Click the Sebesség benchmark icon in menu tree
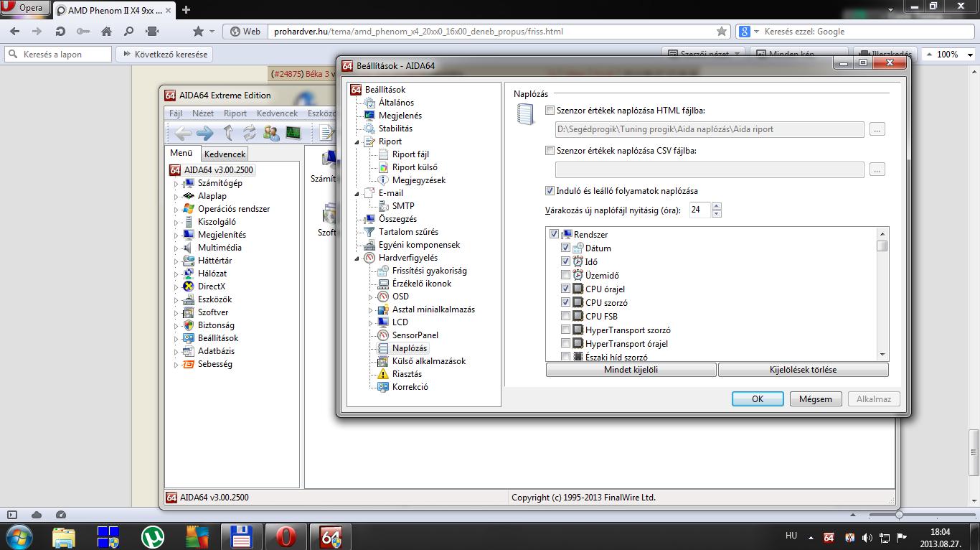Viewport: 980px width, 550px height. [189, 364]
